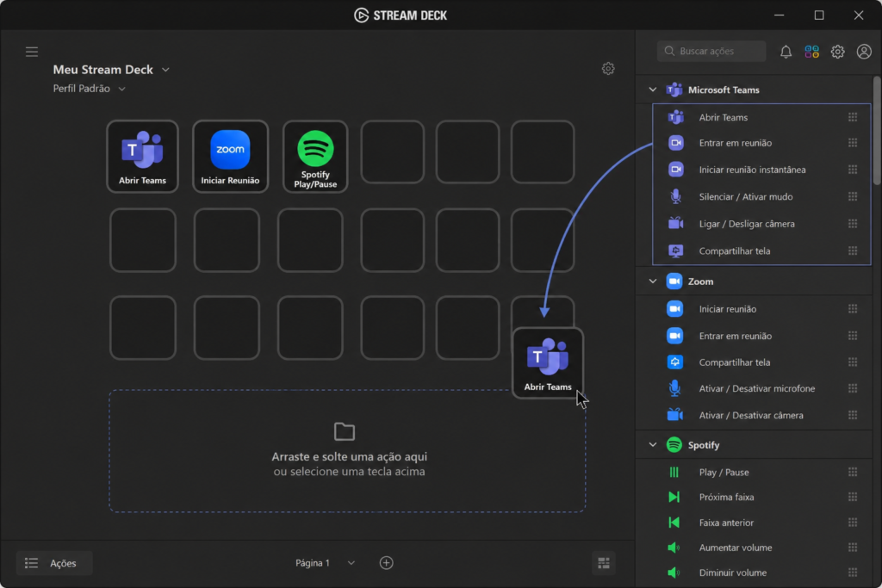This screenshot has height=588, width=882.
Task: Click drag handle for Zoom Iniciar reunião row
Action: pyautogui.click(x=853, y=308)
